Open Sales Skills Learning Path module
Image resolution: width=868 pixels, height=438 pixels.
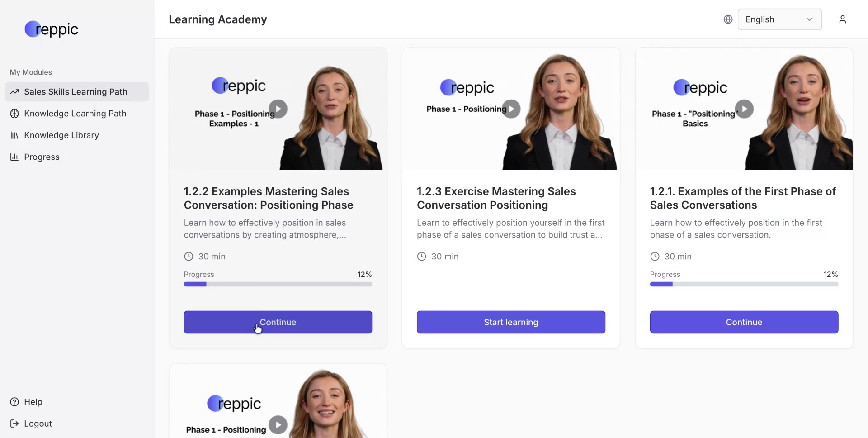tap(77, 92)
